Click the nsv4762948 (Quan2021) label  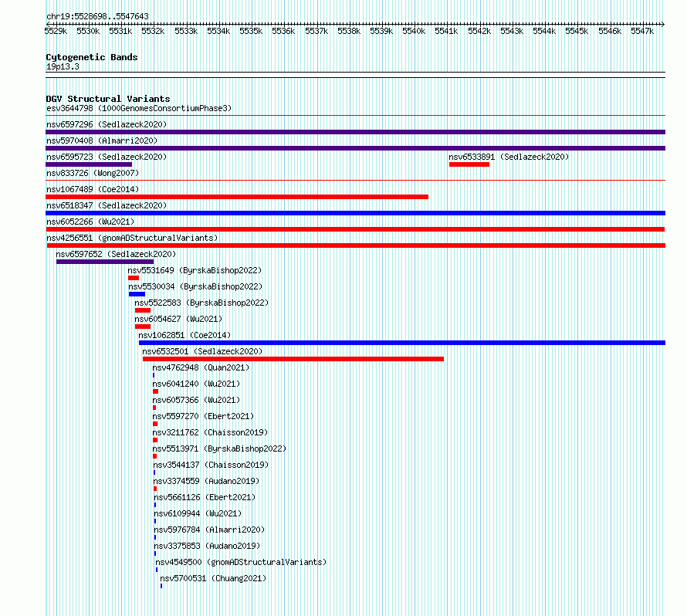tap(201, 367)
